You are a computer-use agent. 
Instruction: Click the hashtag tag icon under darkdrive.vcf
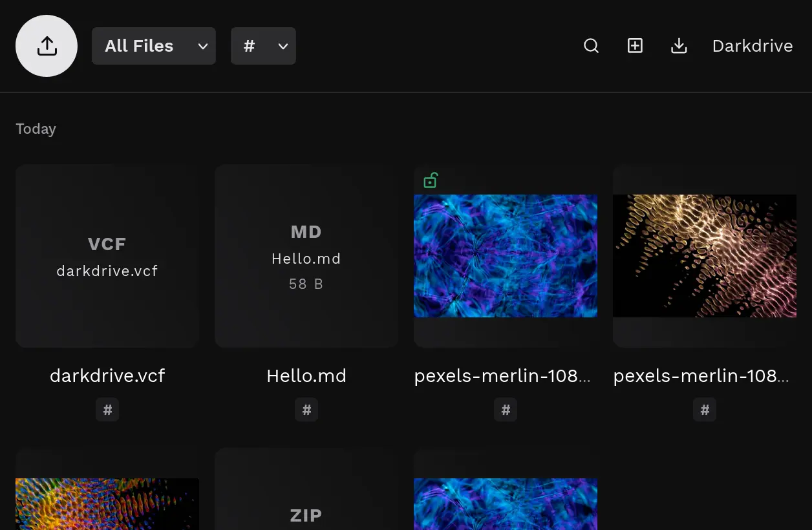pyautogui.click(x=107, y=409)
